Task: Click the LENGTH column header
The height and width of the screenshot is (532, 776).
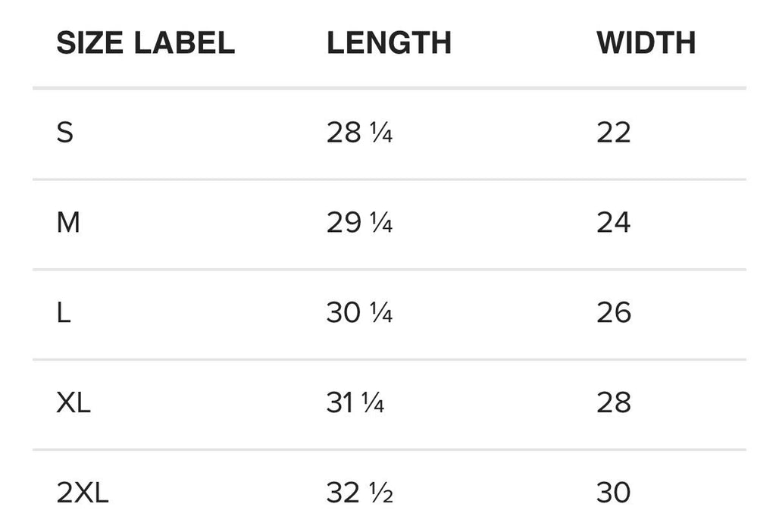Action: pos(389,43)
